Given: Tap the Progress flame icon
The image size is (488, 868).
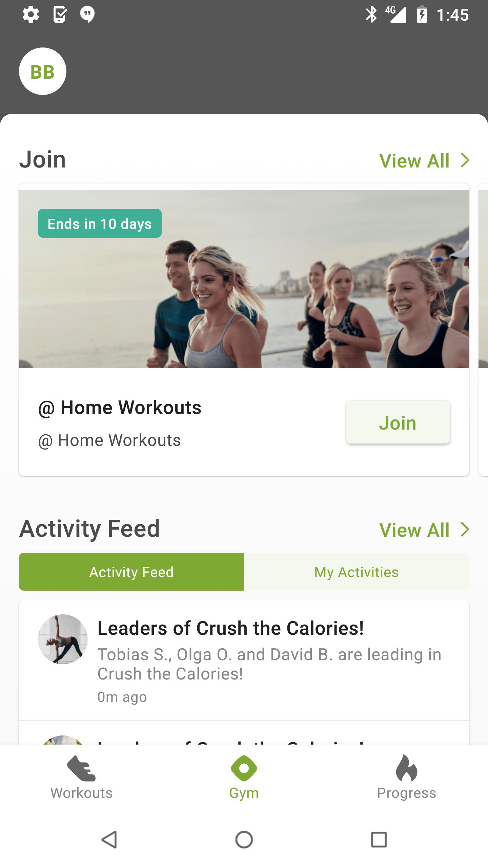Looking at the screenshot, I should pos(406,768).
